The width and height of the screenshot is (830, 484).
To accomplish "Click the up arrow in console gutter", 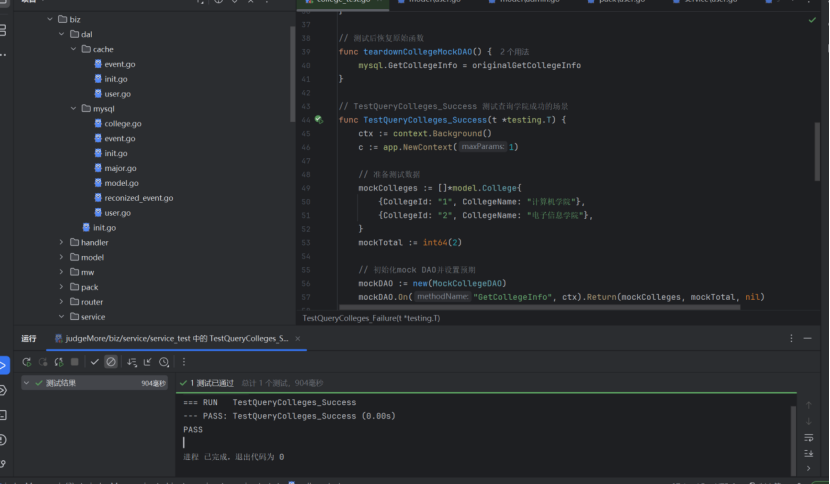I will click(x=808, y=405).
